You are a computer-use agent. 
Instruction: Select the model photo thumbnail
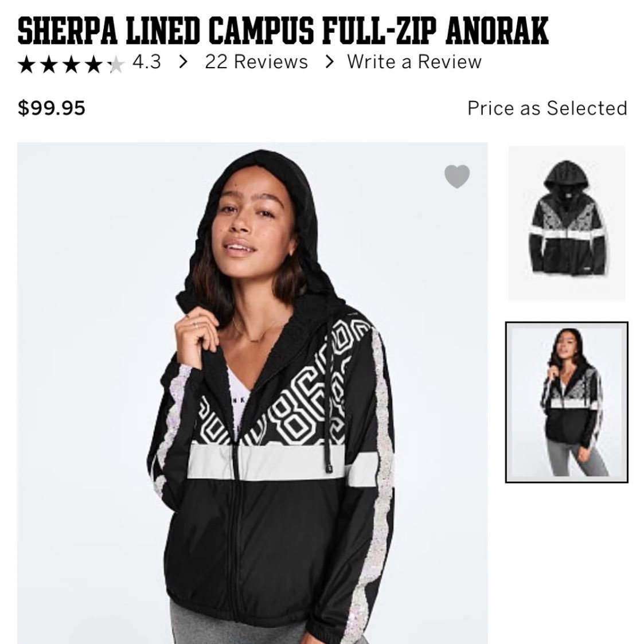tap(567, 402)
